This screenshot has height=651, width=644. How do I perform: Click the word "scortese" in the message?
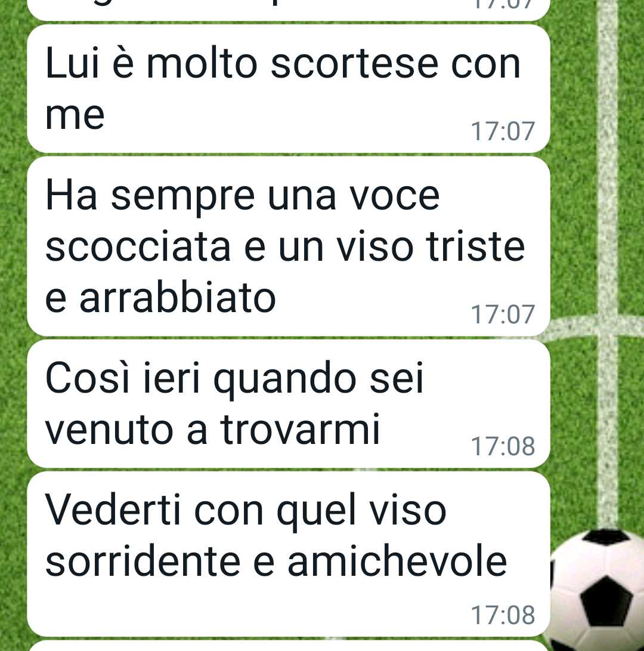pyautogui.click(x=354, y=64)
